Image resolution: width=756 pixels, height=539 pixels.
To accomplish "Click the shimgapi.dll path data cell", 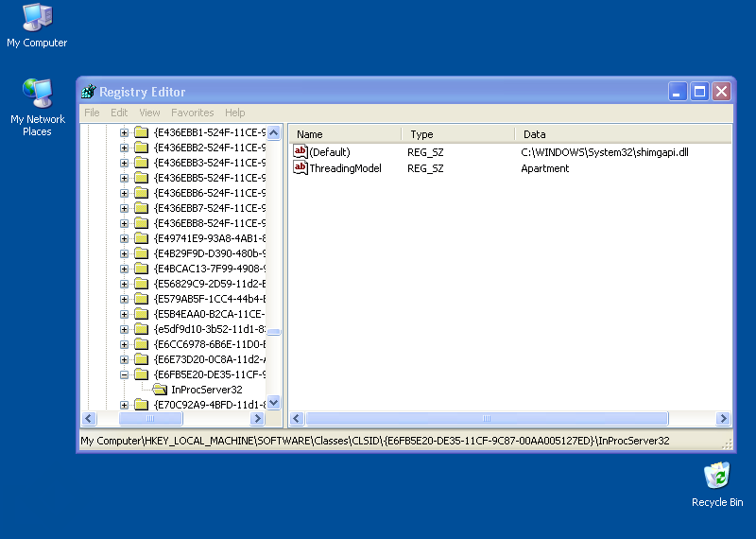I will pos(605,152).
